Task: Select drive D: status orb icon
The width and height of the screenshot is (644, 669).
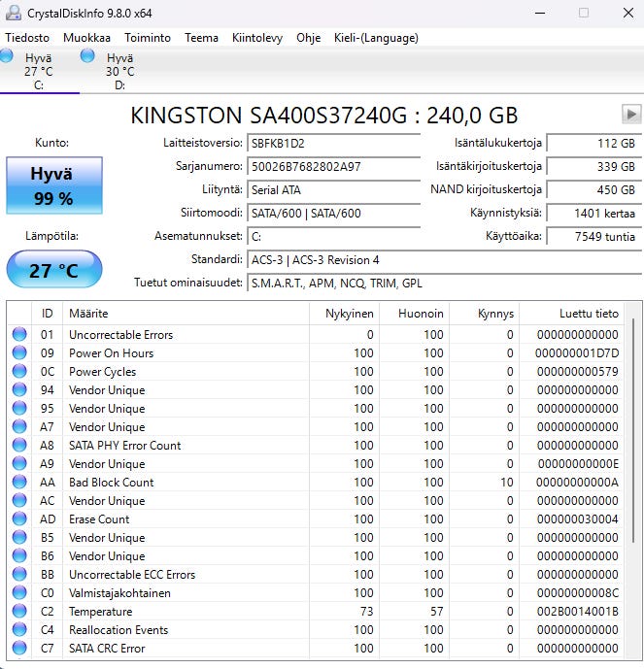Action: point(88,57)
